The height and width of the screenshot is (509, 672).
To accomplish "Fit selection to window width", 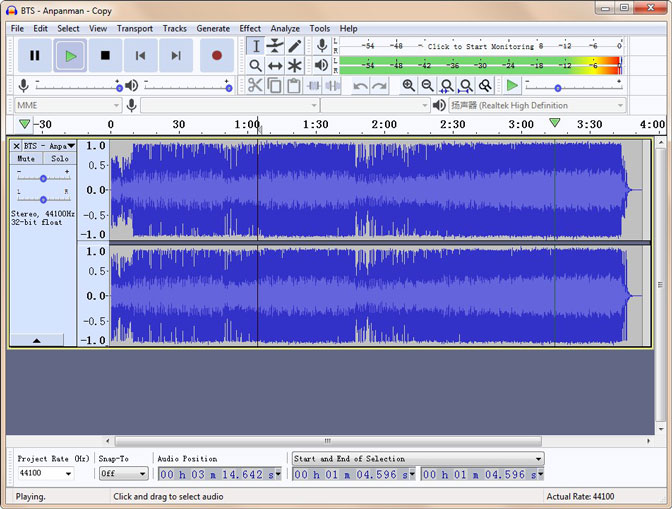I will pos(447,86).
